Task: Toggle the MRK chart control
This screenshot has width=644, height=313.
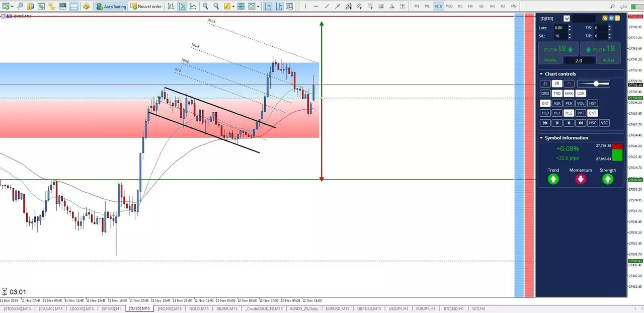Action: point(569,94)
